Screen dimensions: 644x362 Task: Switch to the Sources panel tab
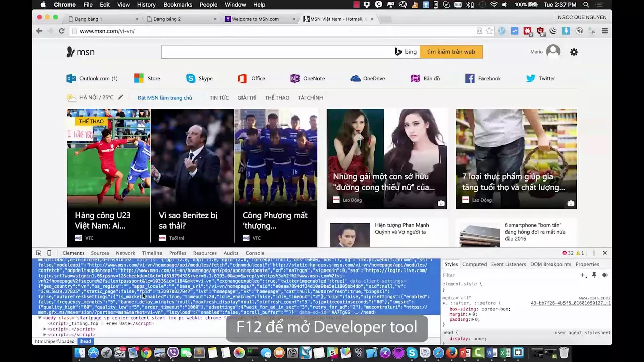point(100,253)
